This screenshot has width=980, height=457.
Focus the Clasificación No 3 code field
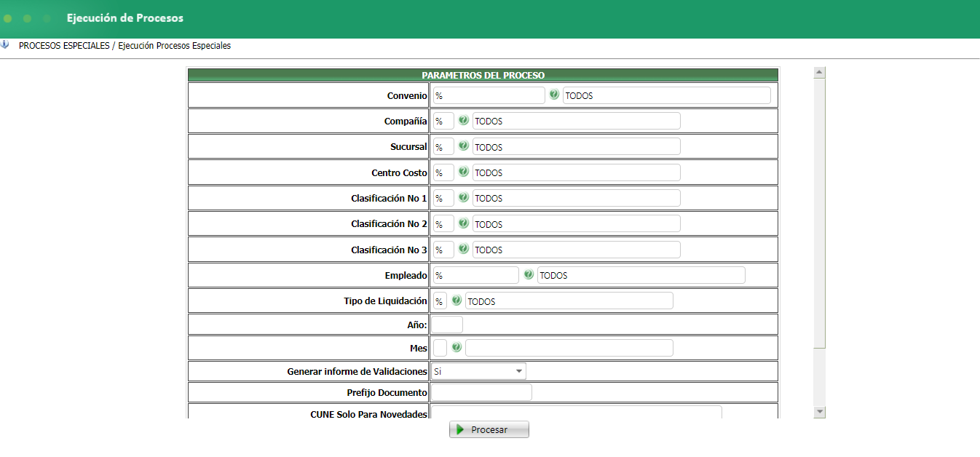tap(443, 250)
